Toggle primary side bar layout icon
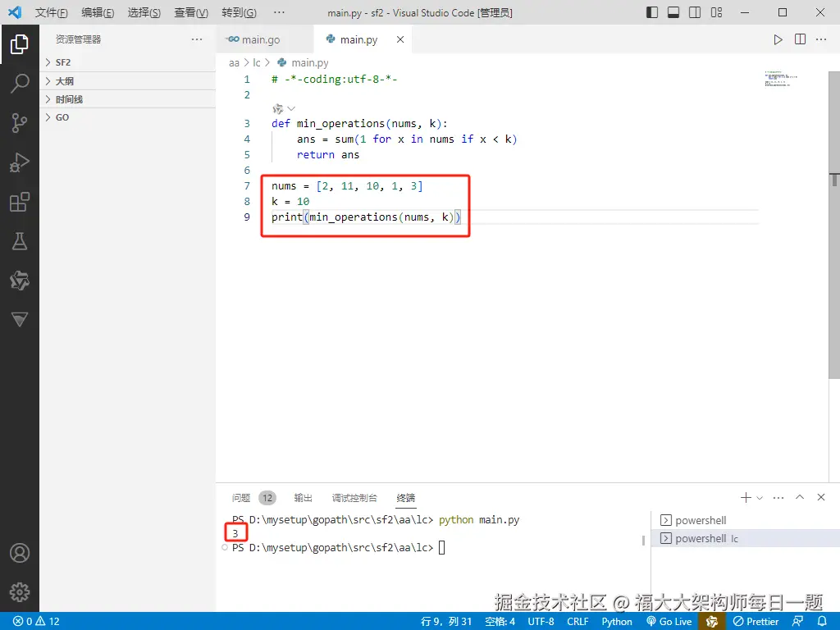 pos(652,12)
